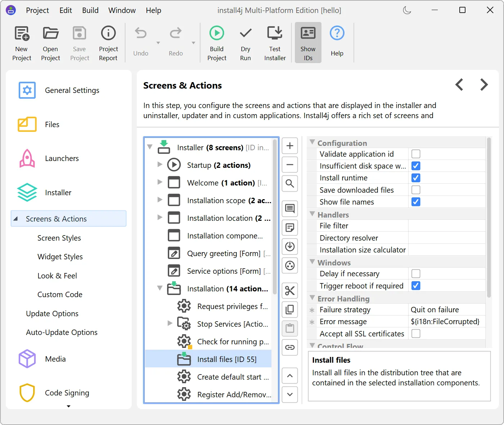Select the Install files action in the tree

[x=227, y=359]
